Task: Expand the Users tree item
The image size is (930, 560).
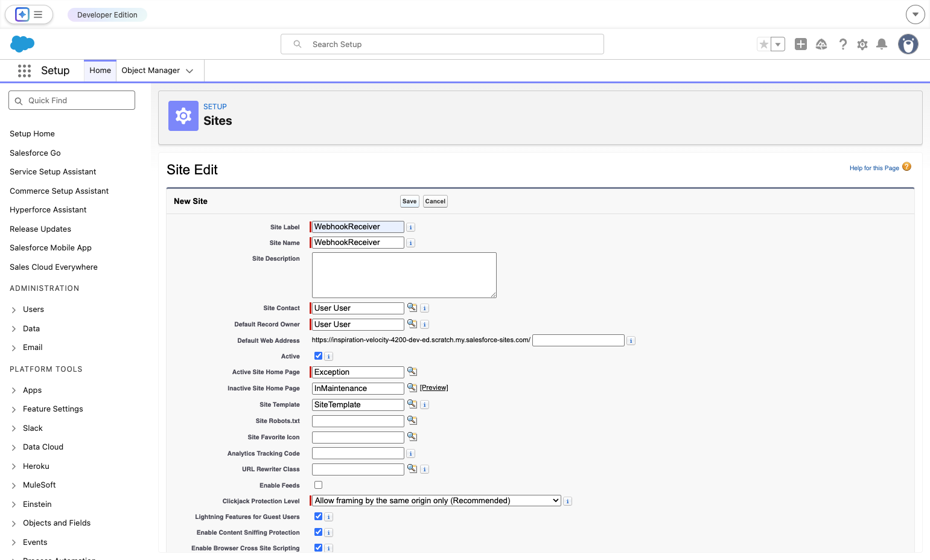Action: 14,310
